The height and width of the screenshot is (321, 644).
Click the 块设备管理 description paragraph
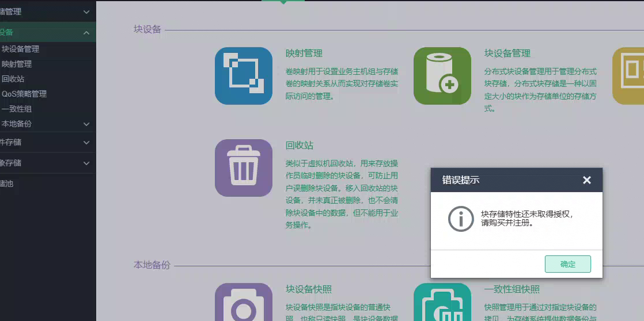pos(540,90)
